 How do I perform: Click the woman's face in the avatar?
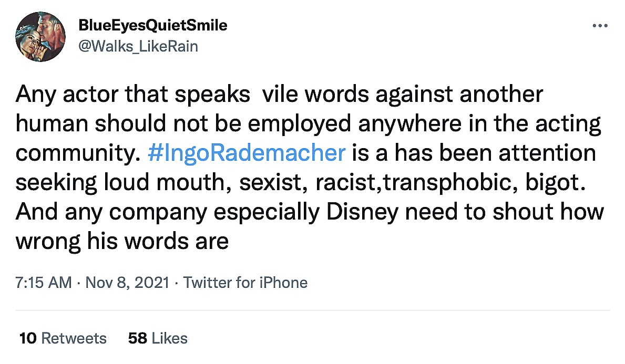[x=29, y=44]
